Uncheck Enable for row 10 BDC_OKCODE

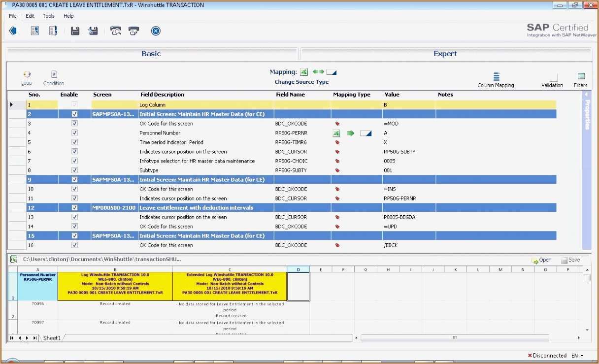coord(74,189)
